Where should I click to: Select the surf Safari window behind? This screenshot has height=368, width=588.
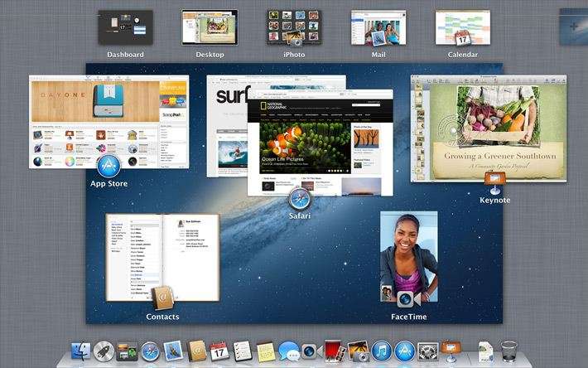pos(227,126)
